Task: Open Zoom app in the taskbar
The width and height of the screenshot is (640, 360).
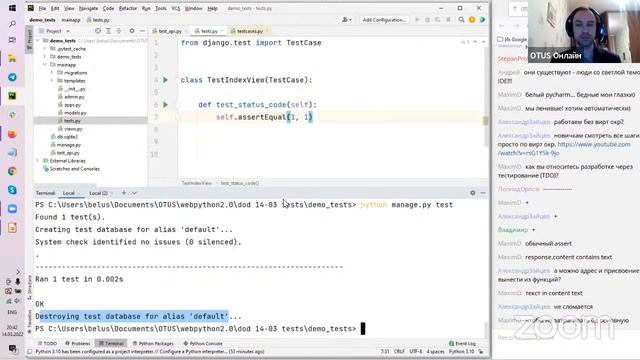Action: pyautogui.click(x=12, y=209)
